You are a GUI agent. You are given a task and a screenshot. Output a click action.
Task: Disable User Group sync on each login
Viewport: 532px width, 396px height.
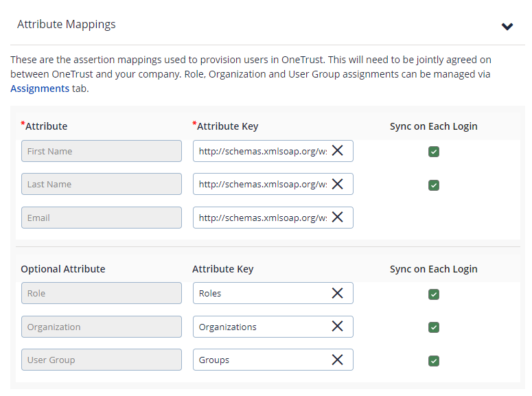pyautogui.click(x=433, y=360)
